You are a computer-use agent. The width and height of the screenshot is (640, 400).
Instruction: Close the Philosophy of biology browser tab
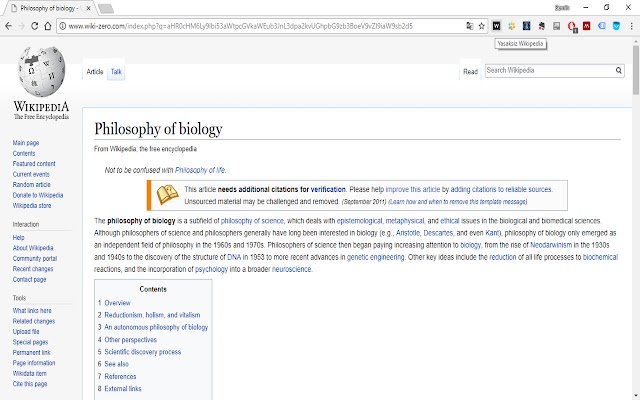[x=89, y=8]
